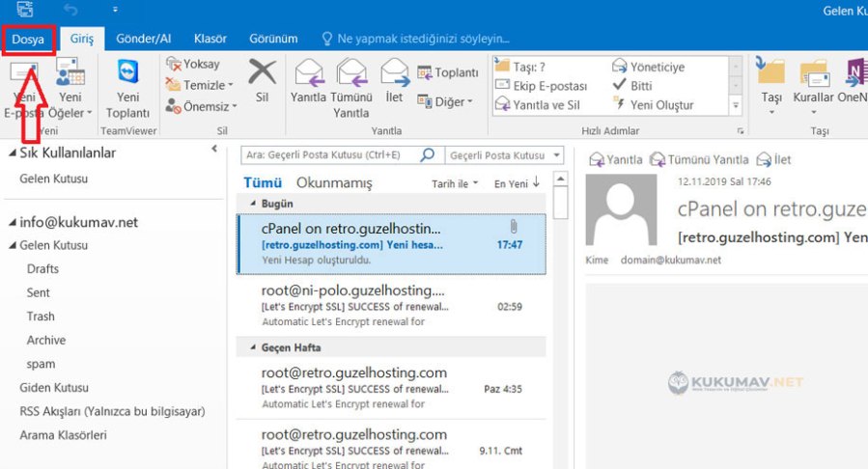Click the Toplantı button in ribbon

point(448,72)
